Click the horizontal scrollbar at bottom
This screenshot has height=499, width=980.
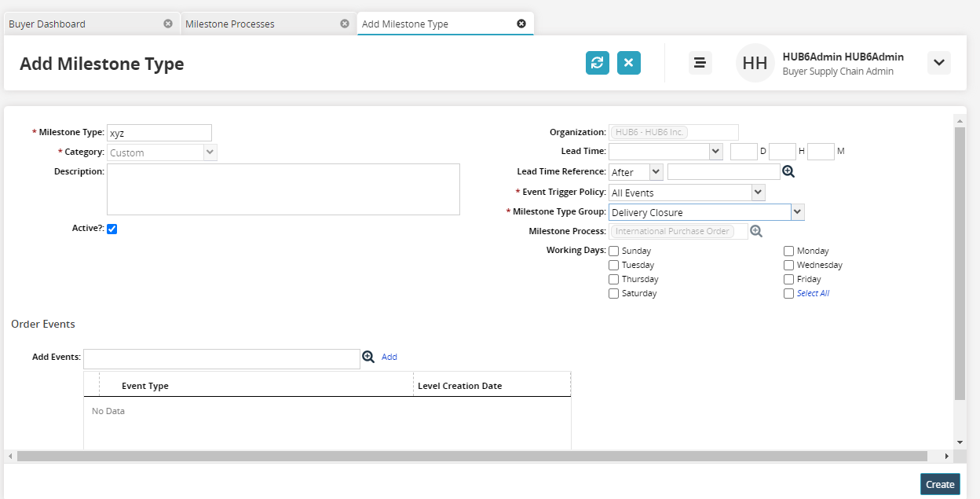471,456
